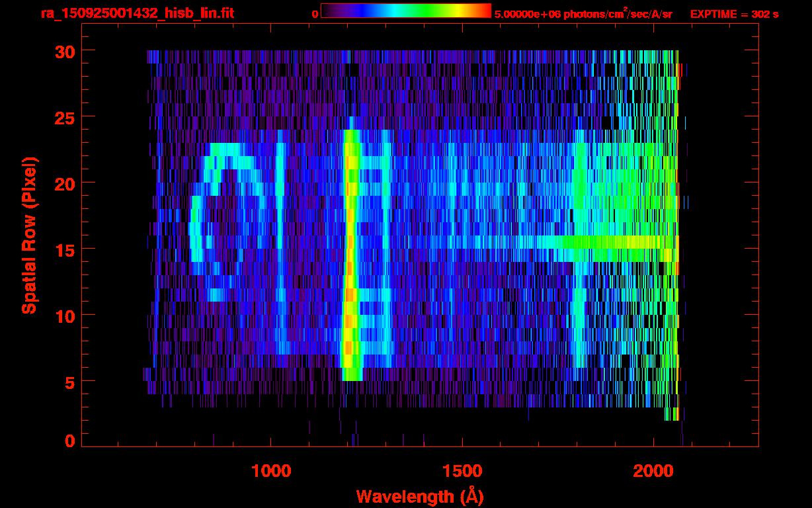Click the 5.00000e+06 photons color bar maximum label
Image resolution: width=812 pixels, height=508 pixels.
[x=583, y=14]
